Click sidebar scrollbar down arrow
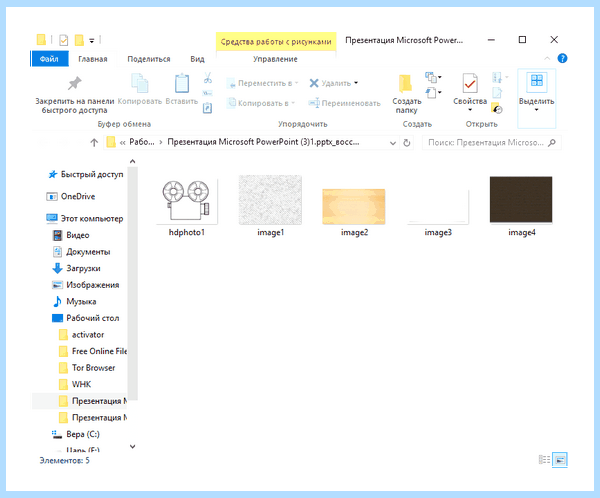The width and height of the screenshot is (600, 498). [132, 446]
